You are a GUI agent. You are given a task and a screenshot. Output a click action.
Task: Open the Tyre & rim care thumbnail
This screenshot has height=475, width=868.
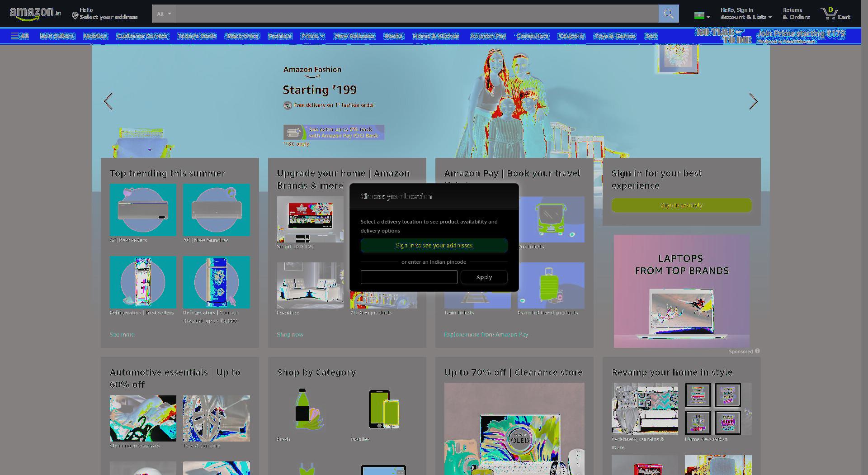coord(216,418)
